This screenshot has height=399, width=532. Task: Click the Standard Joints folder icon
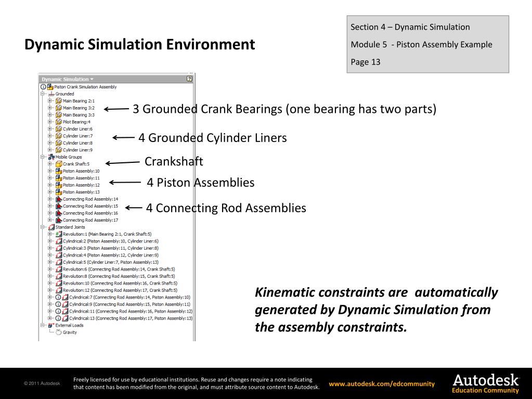(51, 227)
